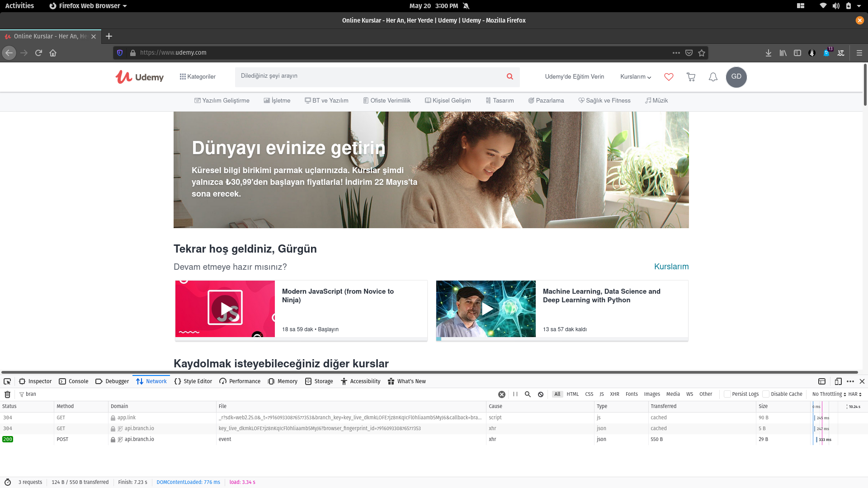Expand the Kurslarım dropdown menu

click(636, 77)
